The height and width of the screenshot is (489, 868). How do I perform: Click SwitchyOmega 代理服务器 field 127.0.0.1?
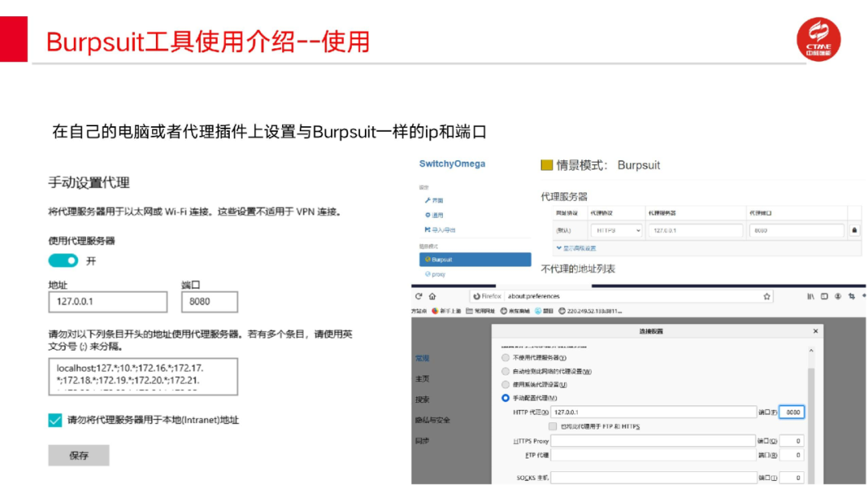695,230
